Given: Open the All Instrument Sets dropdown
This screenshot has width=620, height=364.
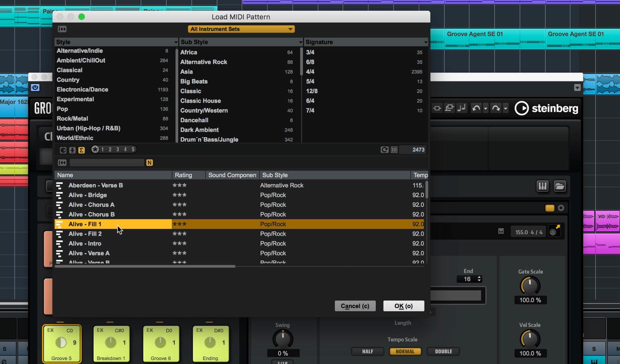Looking at the screenshot, I should (241, 29).
